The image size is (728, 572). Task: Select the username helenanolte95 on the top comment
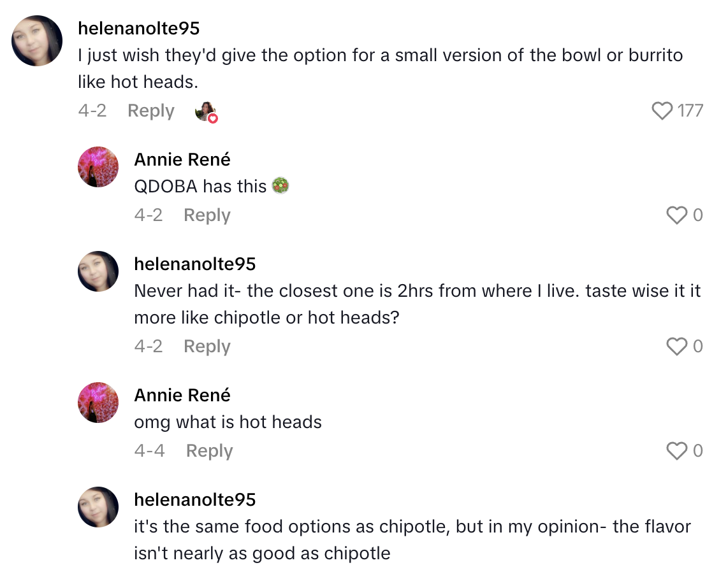[x=140, y=28]
